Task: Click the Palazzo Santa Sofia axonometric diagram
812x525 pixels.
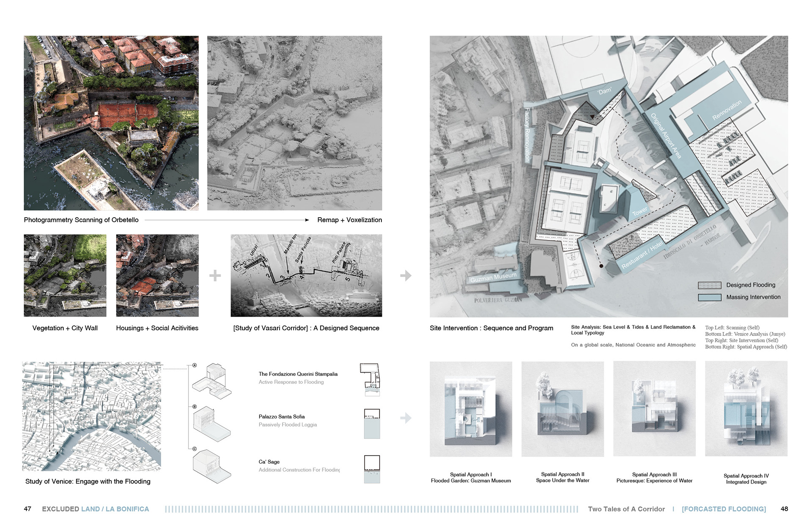Action: (212, 424)
